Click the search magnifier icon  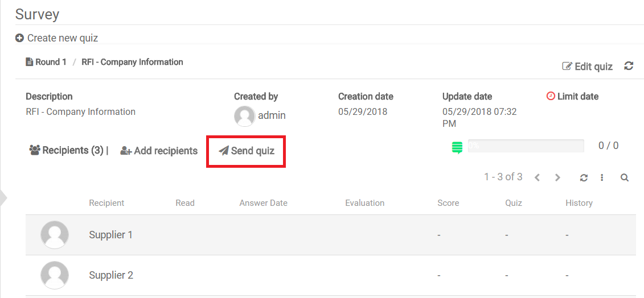(625, 177)
